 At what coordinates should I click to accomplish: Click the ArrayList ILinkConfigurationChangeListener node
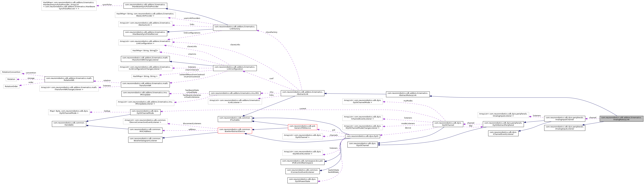click(x=145, y=68)
